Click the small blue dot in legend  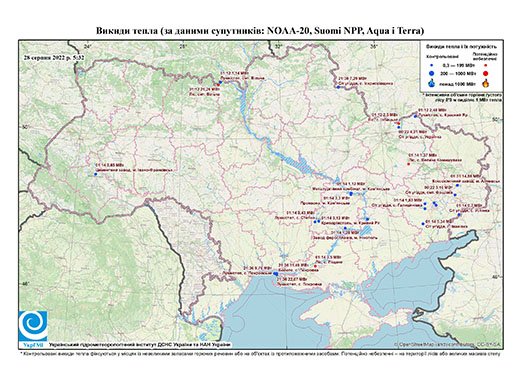tap(431, 65)
